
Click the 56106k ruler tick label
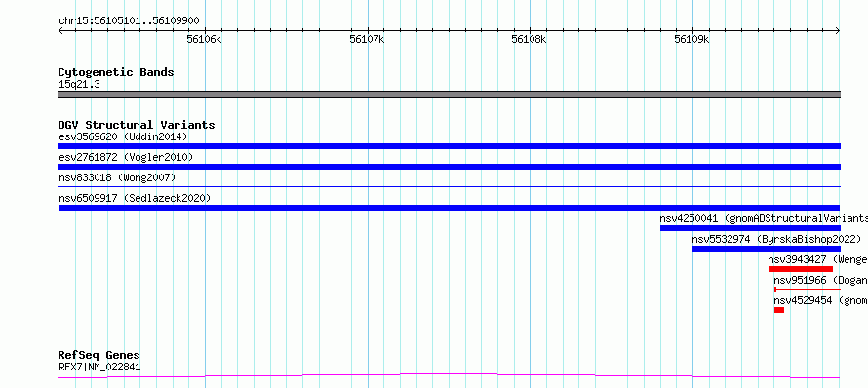pyautogui.click(x=205, y=39)
